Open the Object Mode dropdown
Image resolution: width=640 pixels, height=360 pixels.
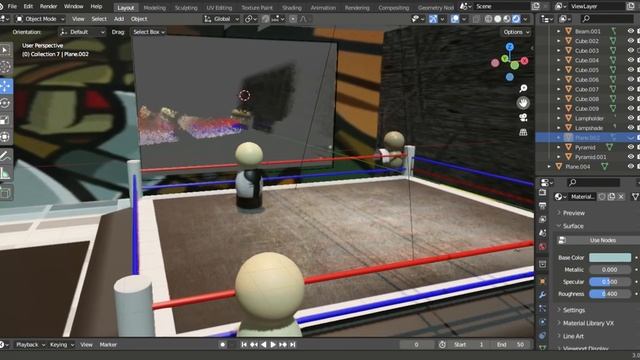click(x=40, y=19)
